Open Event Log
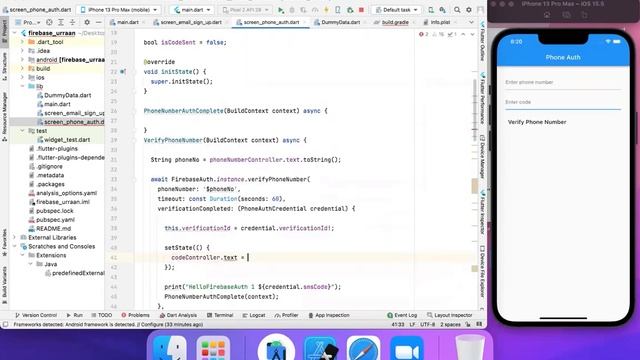This screenshot has width=640, height=360. [x=402, y=315]
